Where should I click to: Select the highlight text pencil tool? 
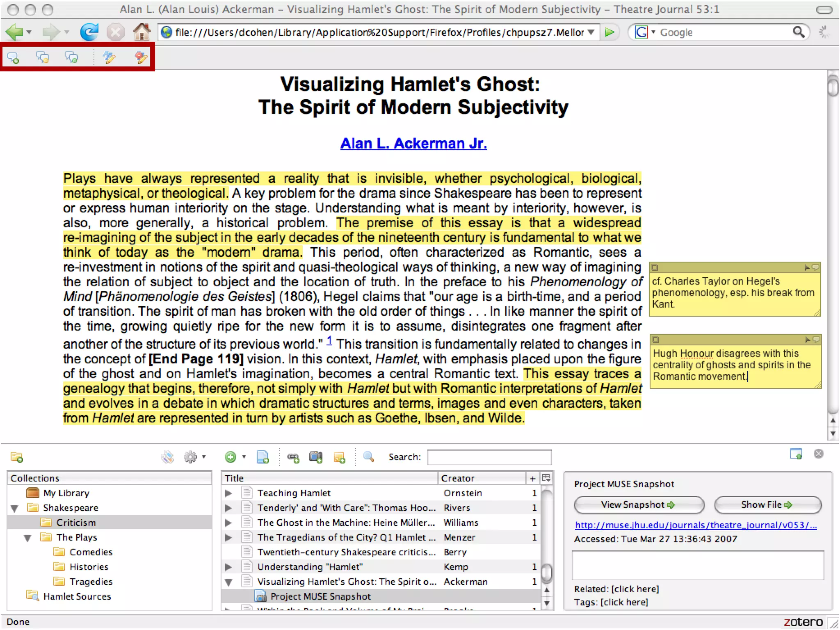tap(109, 58)
